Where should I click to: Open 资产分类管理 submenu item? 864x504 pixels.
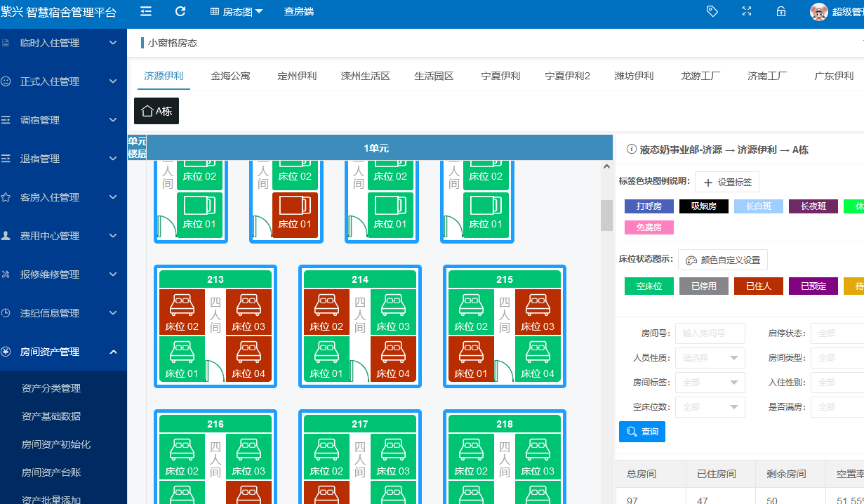pyautogui.click(x=51, y=388)
